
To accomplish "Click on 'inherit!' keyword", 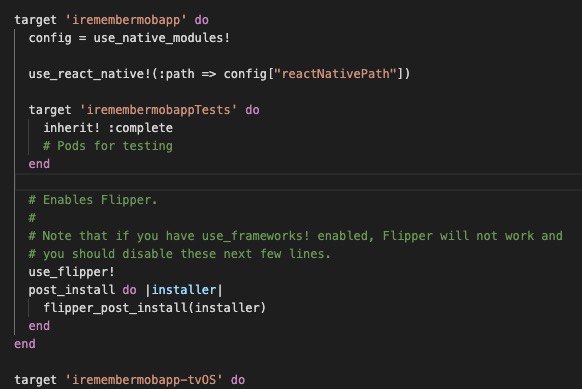I will (x=72, y=128).
